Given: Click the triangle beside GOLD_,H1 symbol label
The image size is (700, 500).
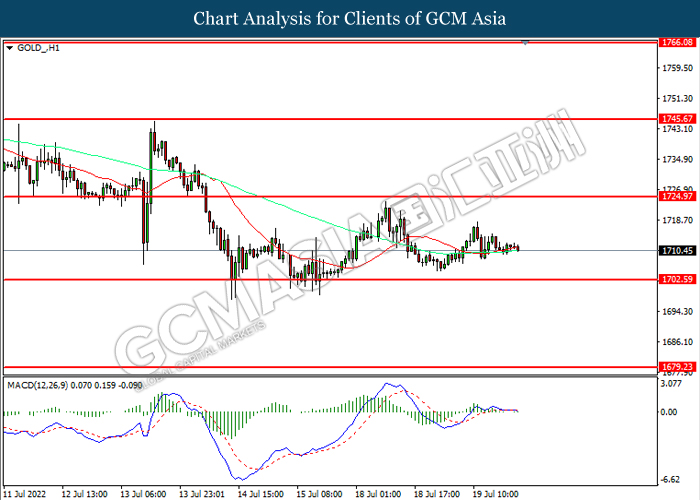Looking at the screenshot, I should point(10,48).
